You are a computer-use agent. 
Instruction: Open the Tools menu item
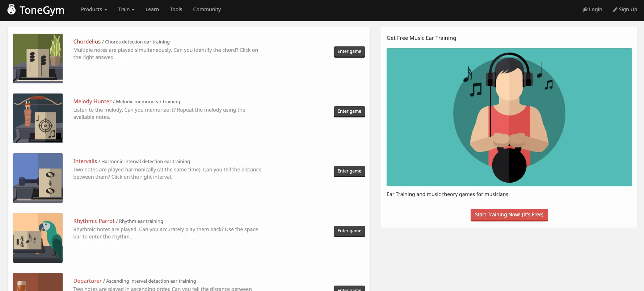coord(176,9)
